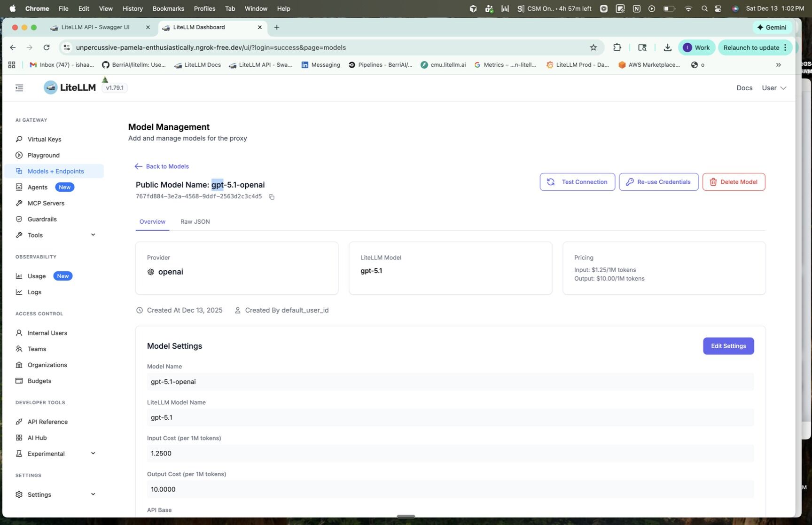Screen dimensions: 812x525
Task: Click the LiteLLM logo
Action: [70, 87]
